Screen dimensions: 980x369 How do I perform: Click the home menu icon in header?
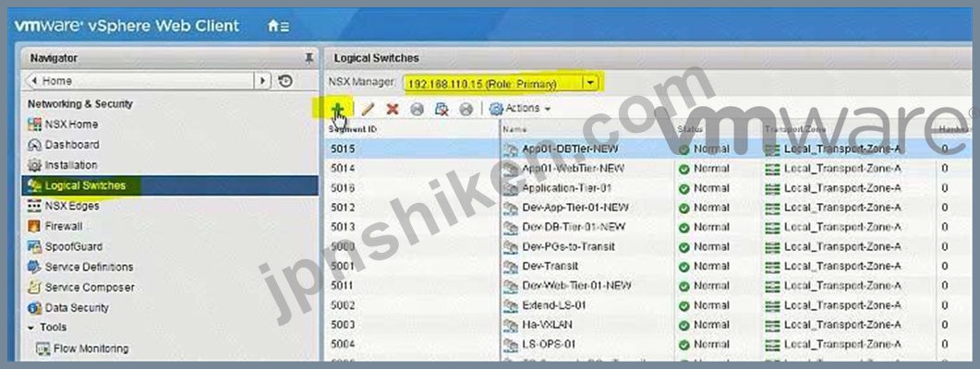(278, 26)
